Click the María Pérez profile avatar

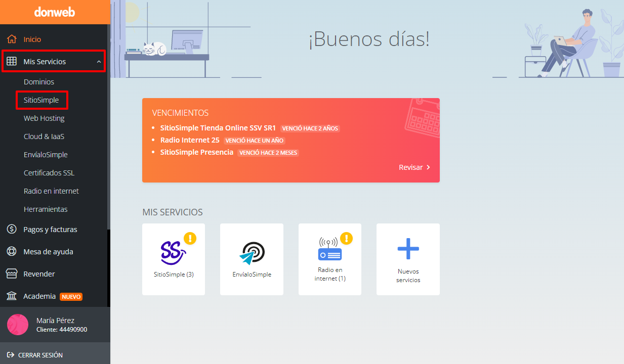(x=18, y=325)
